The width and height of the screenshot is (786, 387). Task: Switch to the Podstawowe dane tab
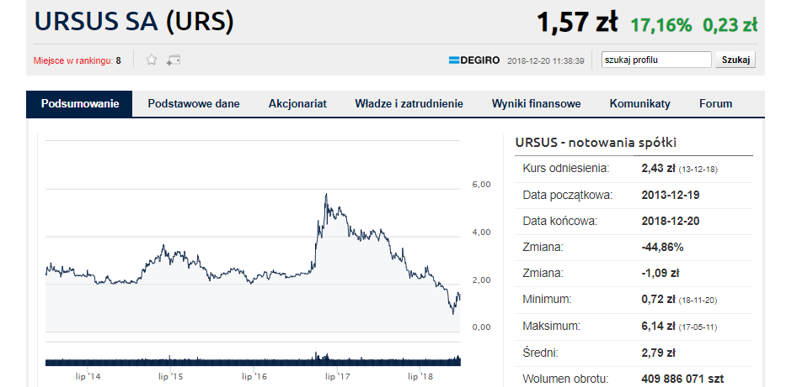193,104
